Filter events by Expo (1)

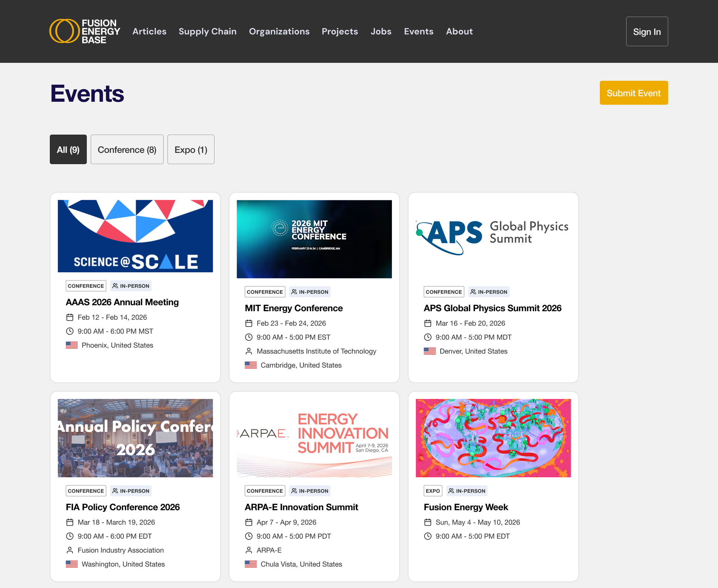(191, 149)
